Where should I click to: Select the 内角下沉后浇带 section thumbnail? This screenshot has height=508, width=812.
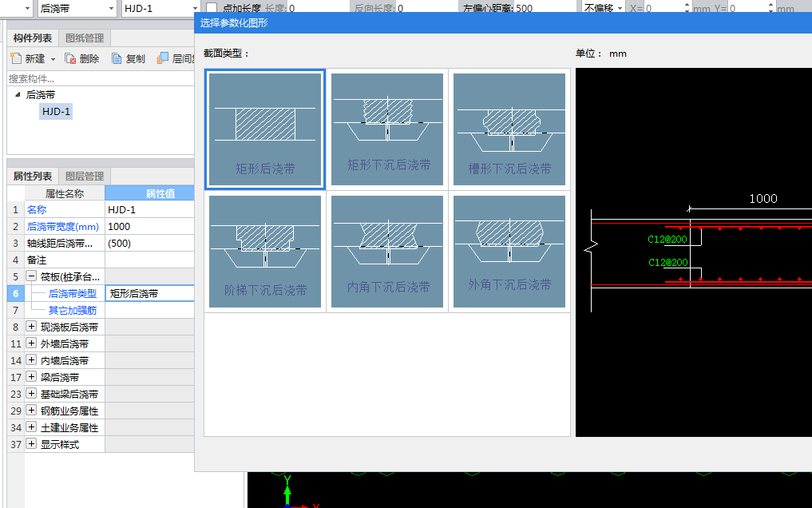[387, 251]
